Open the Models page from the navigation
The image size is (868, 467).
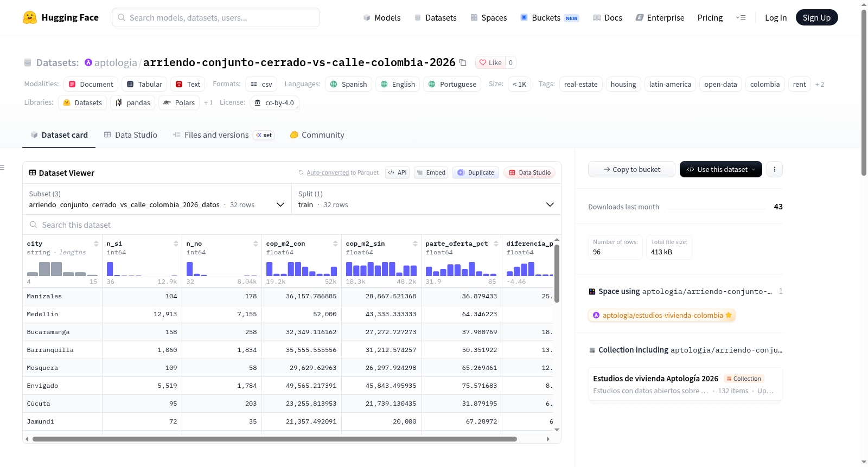(382, 17)
